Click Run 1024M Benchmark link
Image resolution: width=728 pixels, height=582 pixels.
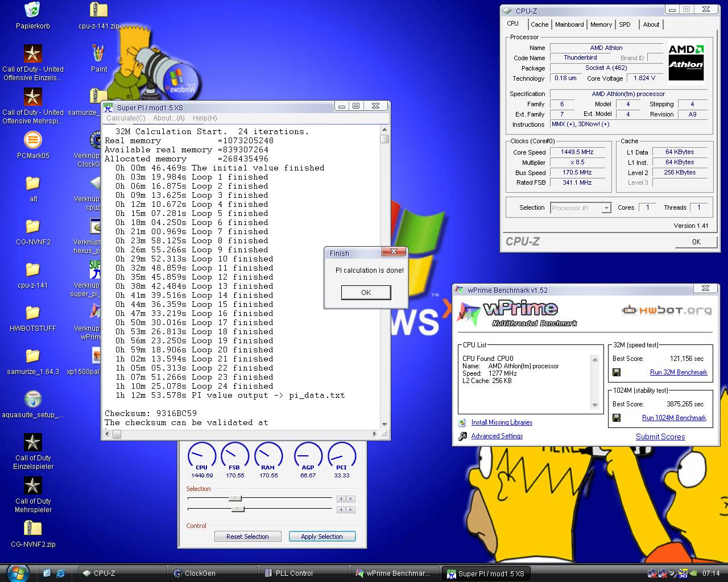(674, 418)
